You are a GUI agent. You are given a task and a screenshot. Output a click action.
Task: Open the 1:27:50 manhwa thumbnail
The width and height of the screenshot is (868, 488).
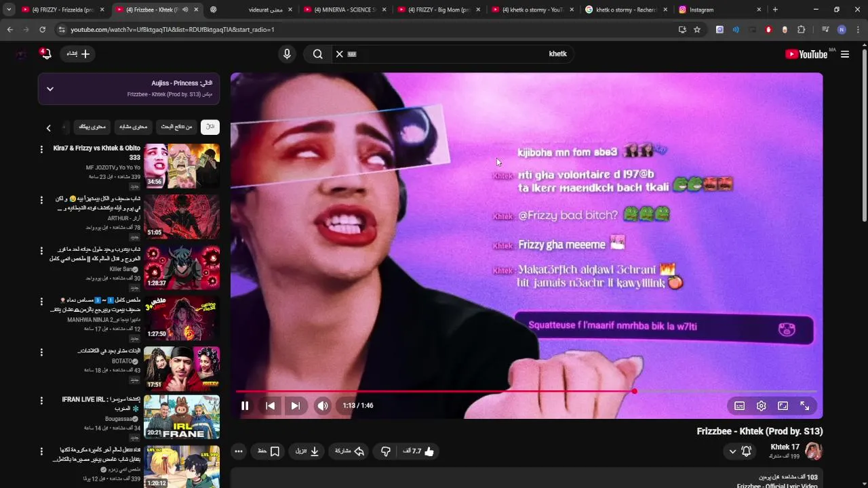(x=182, y=318)
